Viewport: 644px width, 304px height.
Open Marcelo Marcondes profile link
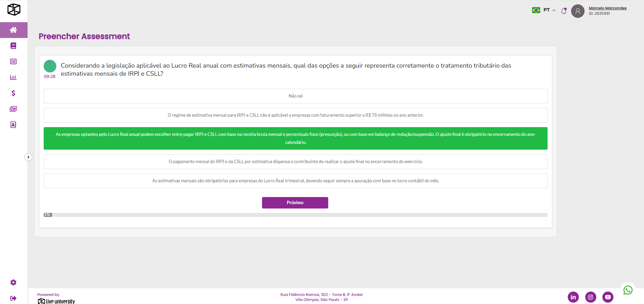pyautogui.click(x=607, y=8)
